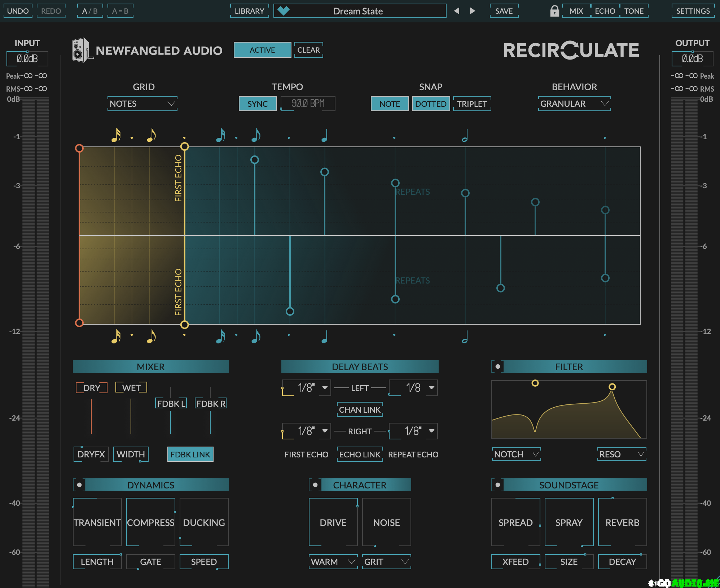Viewport: 720px width, 588px height.
Task: Click the INPUT 0.0dB gain field
Action: (27, 58)
